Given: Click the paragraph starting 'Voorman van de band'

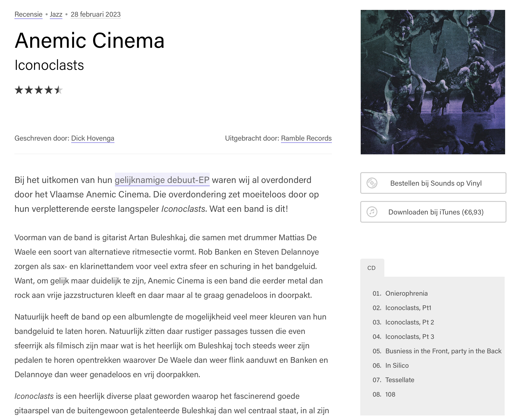Looking at the screenshot, I should coord(169,266).
